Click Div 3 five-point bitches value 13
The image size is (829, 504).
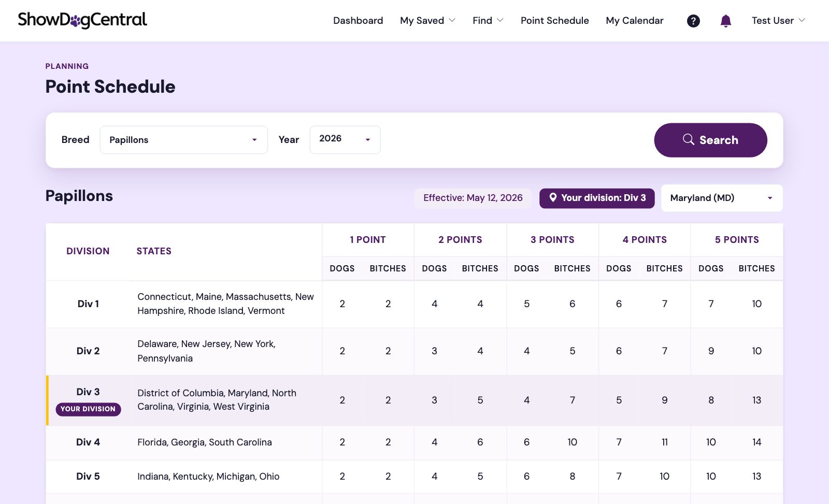pos(756,400)
